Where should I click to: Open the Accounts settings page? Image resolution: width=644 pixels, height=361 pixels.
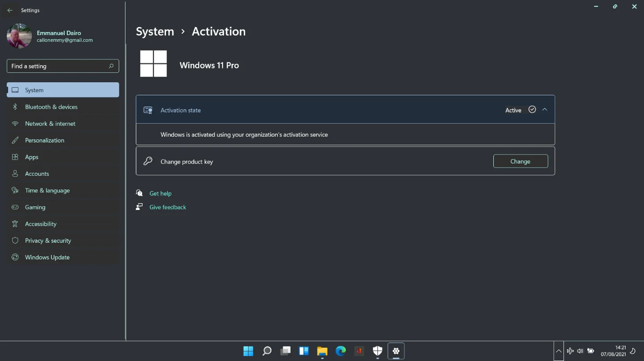click(x=63, y=174)
